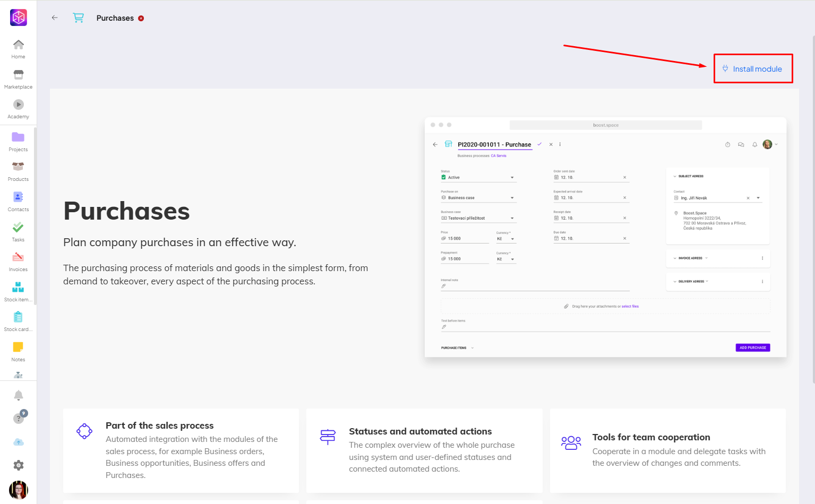The height and width of the screenshot is (504, 815).
Task: Open settings gear in sidebar
Action: (18, 465)
